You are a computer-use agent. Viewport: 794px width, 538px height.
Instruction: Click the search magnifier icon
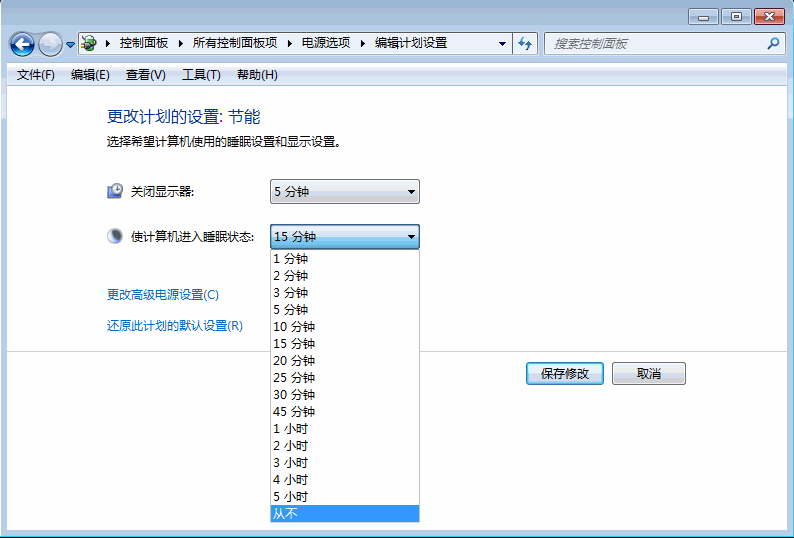[x=773, y=44]
